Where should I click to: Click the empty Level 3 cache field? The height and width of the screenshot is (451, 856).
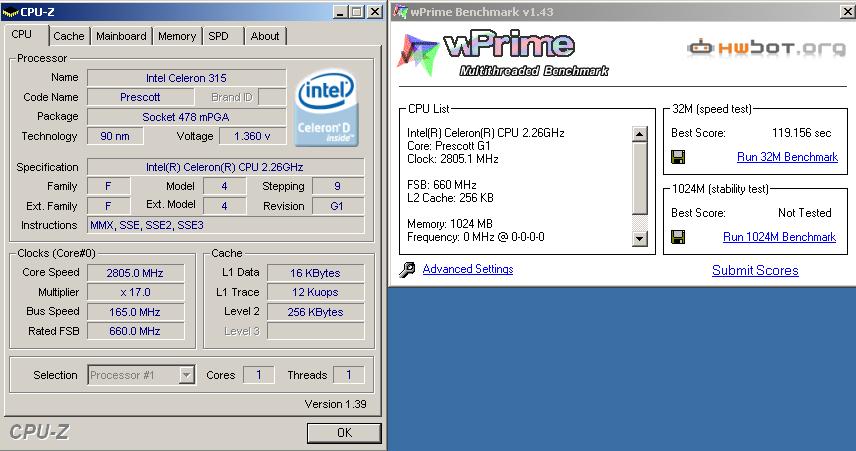(x=316, y=331)
